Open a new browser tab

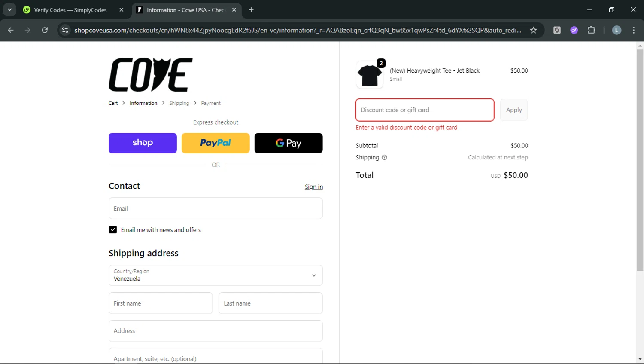click(x=251, y=9)
